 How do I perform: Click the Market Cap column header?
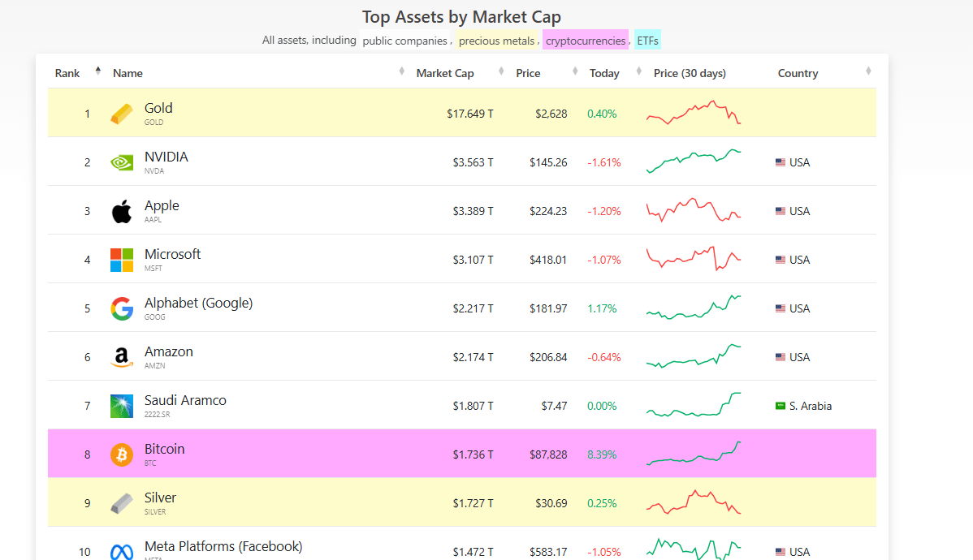[445, 73]
